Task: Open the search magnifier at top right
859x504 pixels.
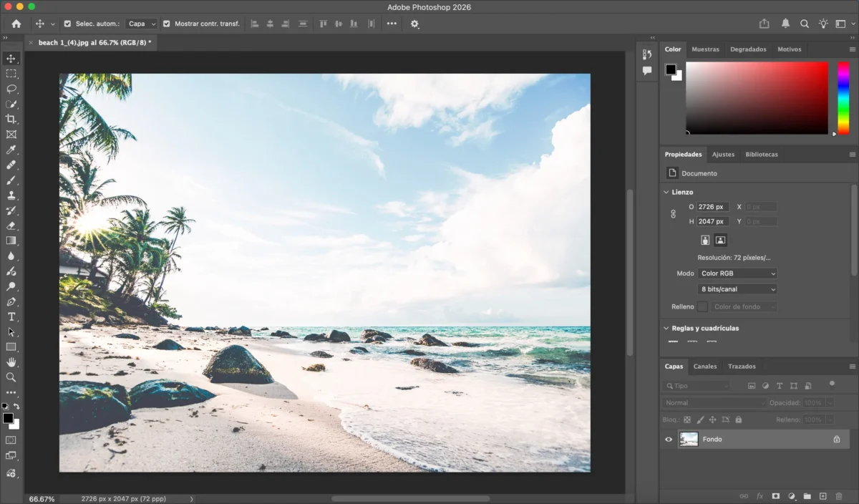Action: tap(805, 24)
